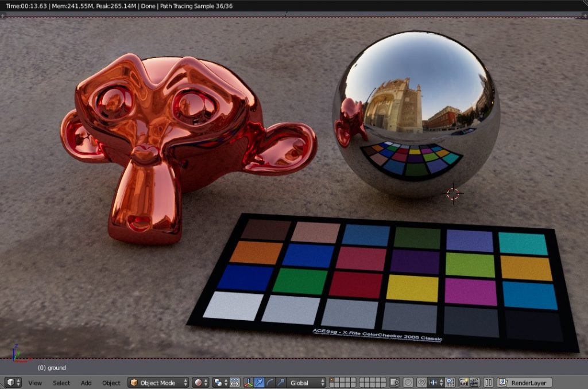Open the Add menu
Screen dimensions: 588x389
pyautogui.click(x=86, y=383)
